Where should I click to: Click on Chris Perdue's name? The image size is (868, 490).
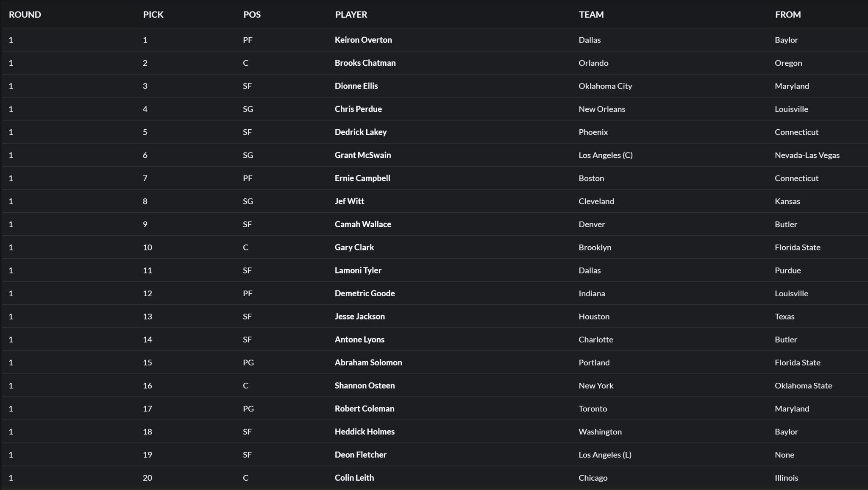(358, 109)
